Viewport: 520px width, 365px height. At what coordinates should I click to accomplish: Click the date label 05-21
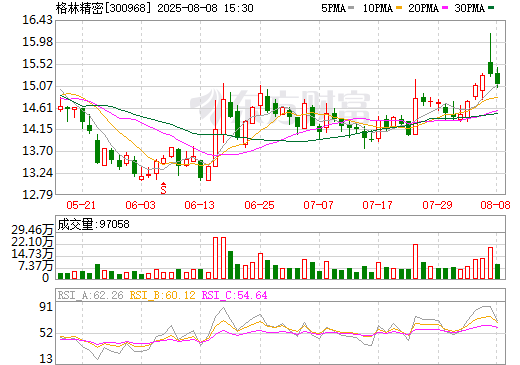[81, 205]
